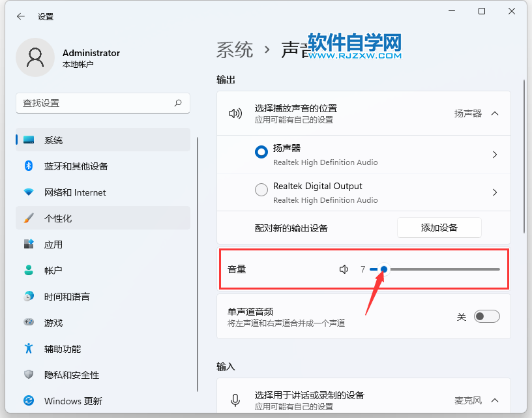The width and height of the screenshot is (532, 418).
Task: Click the Bluetooth icon in sidebar
Action: [29, 166]
